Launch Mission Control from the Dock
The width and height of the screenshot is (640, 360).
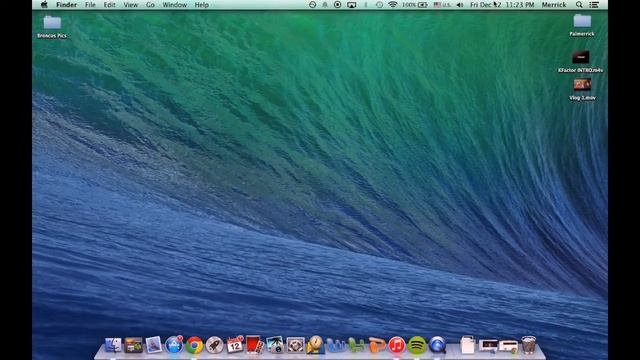(x=133, y=345)
